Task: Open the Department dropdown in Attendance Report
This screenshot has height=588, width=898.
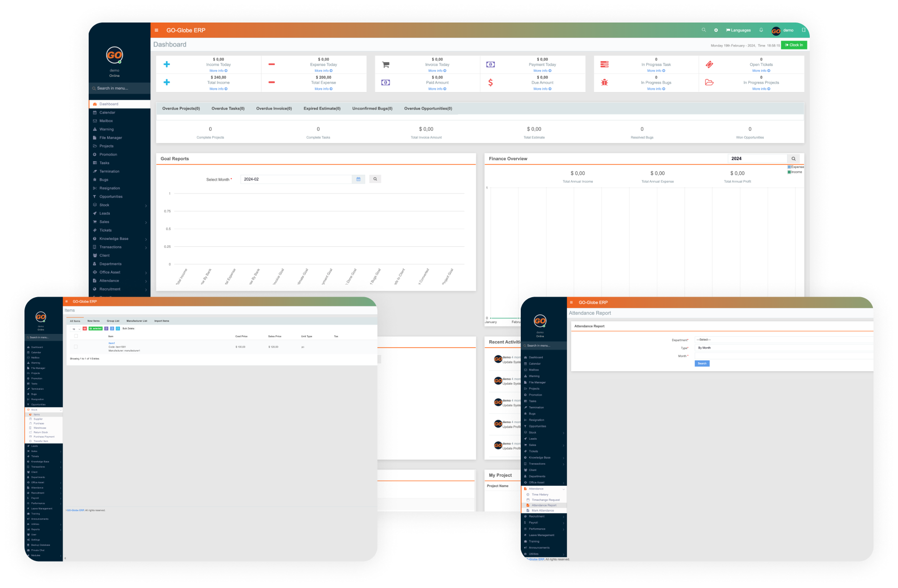Action: [x=783, y=339]
